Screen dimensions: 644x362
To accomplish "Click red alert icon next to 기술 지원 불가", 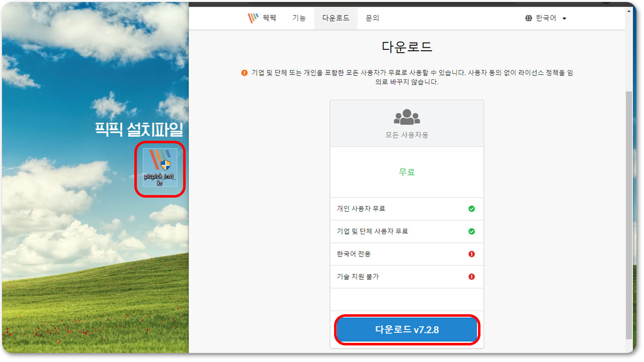I will (x=471, y=277).
